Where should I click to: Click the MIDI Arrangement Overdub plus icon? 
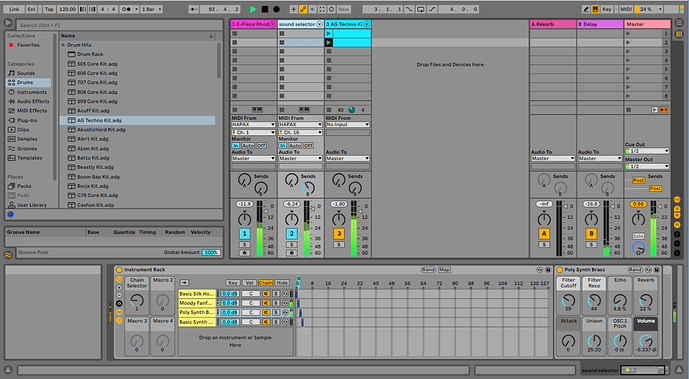pyautogui.click(x=294, y=9)
